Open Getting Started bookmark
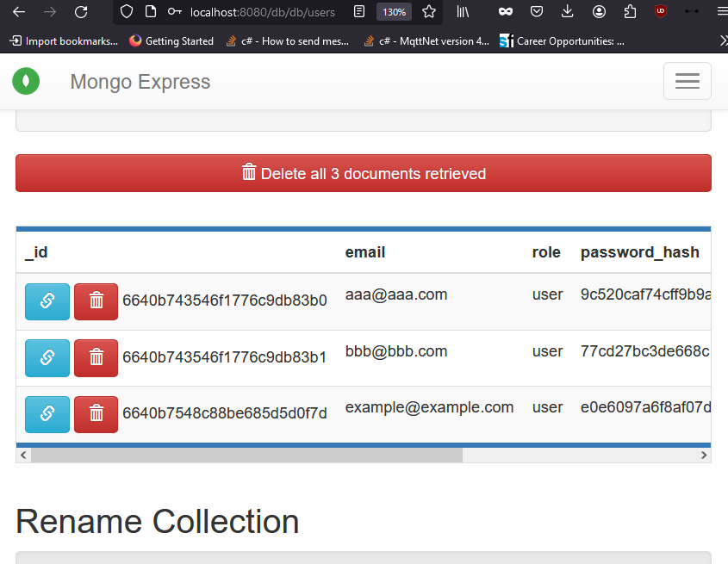 point(171,41)
